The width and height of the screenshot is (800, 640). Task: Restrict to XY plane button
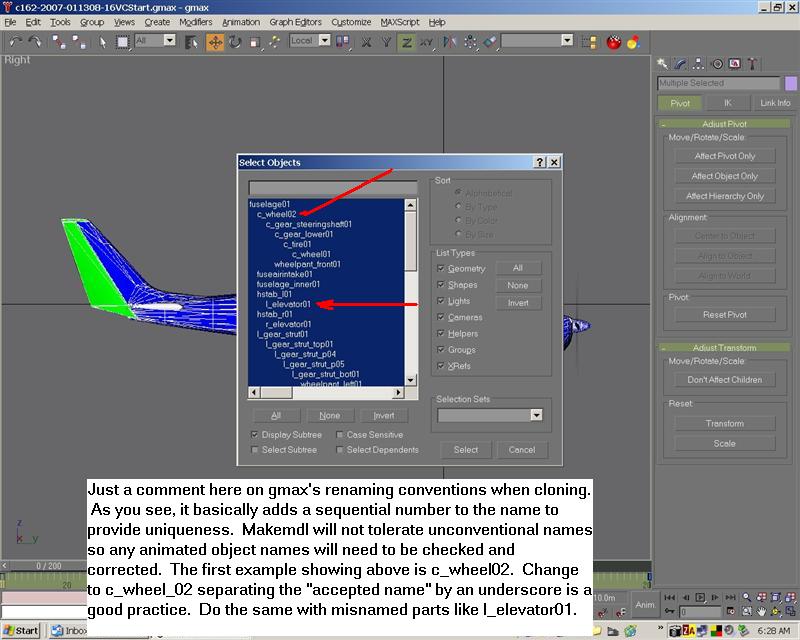click(427, 42)
